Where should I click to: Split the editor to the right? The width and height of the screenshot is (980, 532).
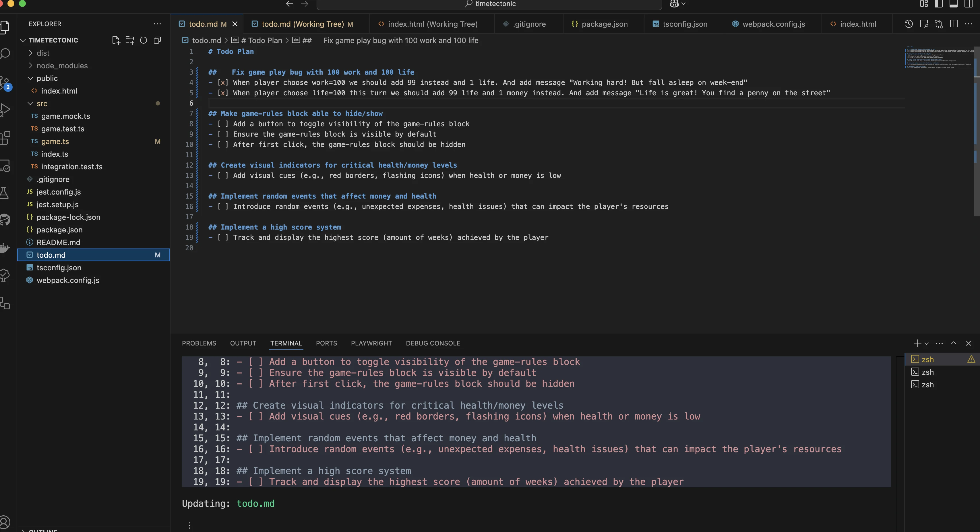(954, 24)
